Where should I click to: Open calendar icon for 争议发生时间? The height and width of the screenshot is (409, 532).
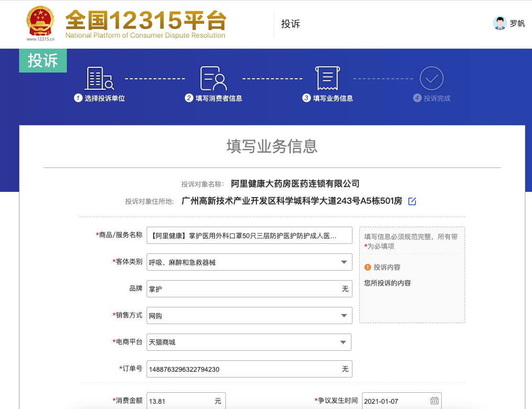[x=435, y=400]
